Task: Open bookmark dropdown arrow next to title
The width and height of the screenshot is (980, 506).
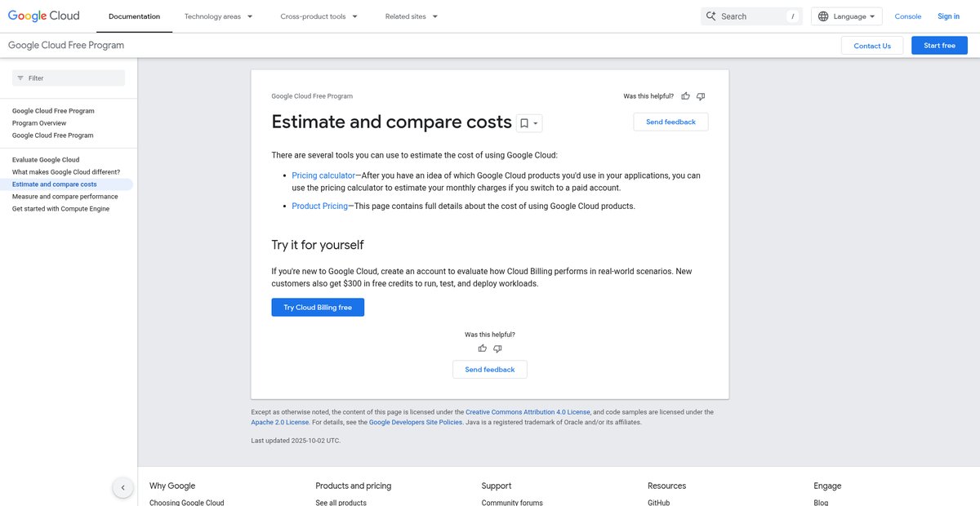Action: click(x=536, y=123)
